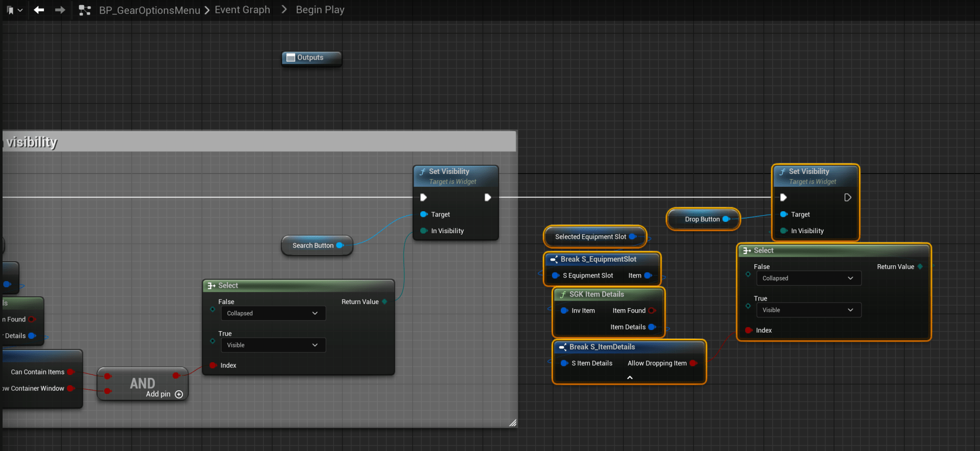Select the Selected Equipment Slot variable node
The width and height of the screenshot is (980, 451).
590,237
